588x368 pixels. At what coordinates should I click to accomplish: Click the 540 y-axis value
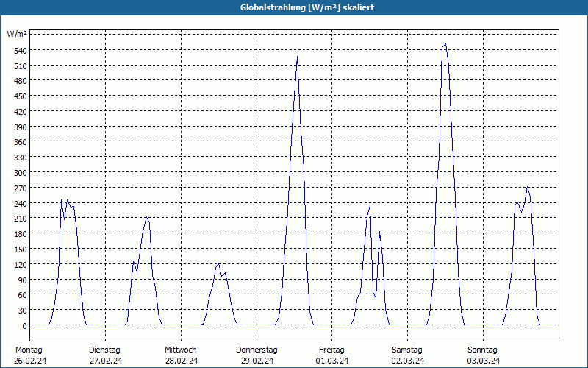tap(20, 50)
